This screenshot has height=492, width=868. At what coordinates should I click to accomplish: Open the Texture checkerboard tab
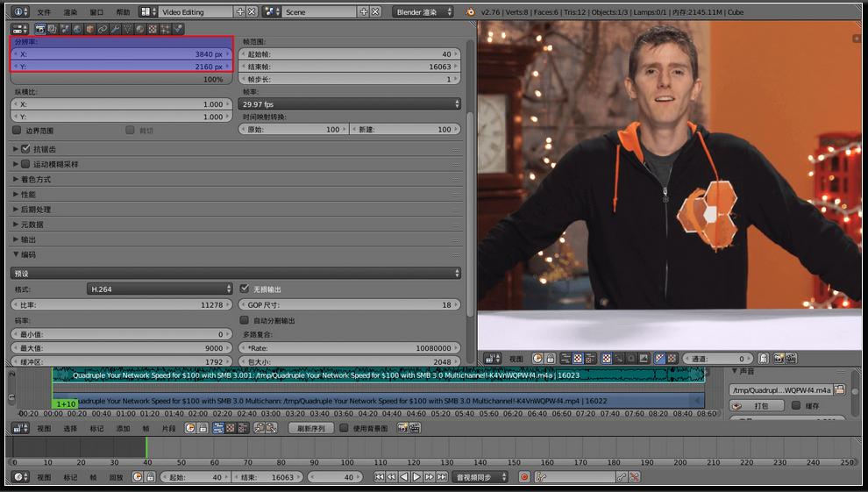click(x=153, y=29)
